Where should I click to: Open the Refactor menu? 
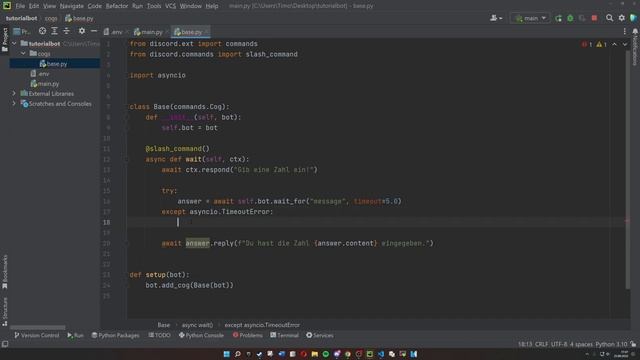(x=117, y=6)
